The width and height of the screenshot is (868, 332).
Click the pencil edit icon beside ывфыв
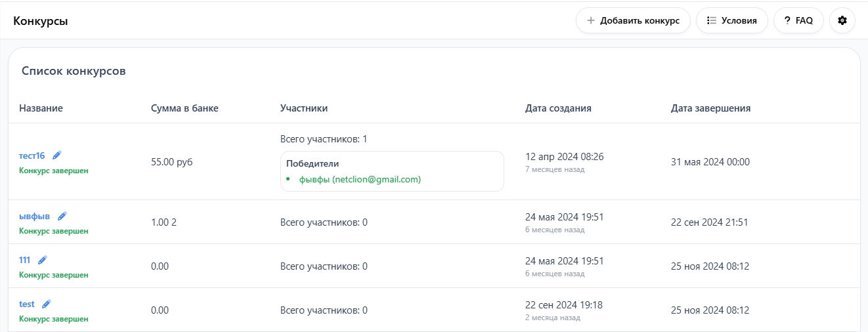(62, 216)
